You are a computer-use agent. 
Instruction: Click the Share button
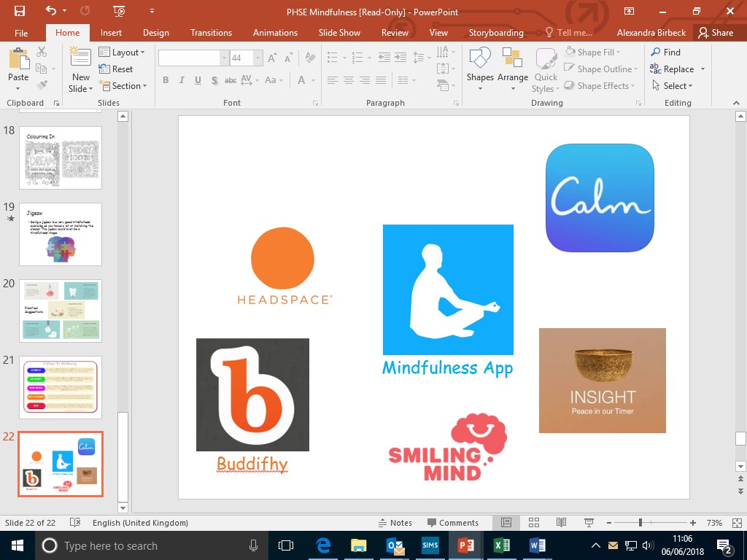point(716,33)
